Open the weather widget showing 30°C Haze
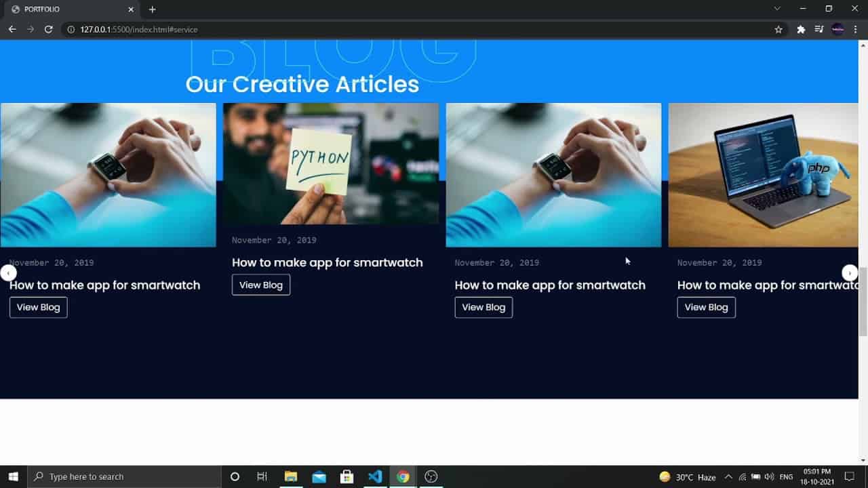 click(688, 477)
